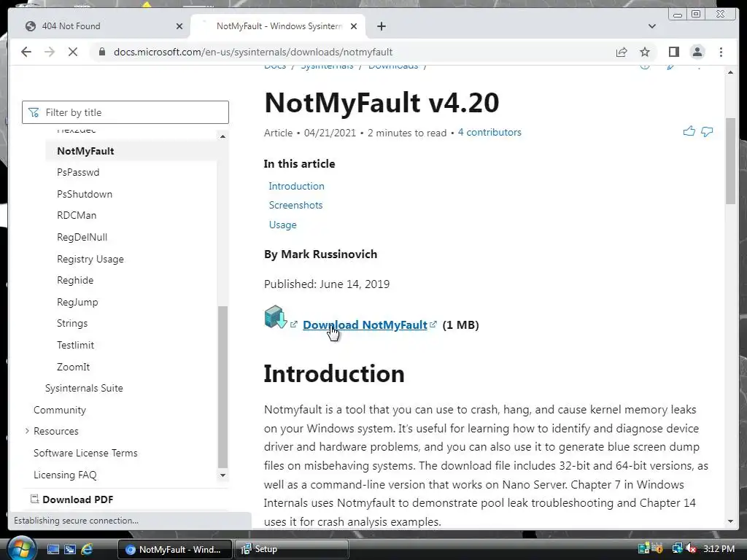Jump to Usage section
Viewport: 747px width, 560px height.
pos(282,225)
